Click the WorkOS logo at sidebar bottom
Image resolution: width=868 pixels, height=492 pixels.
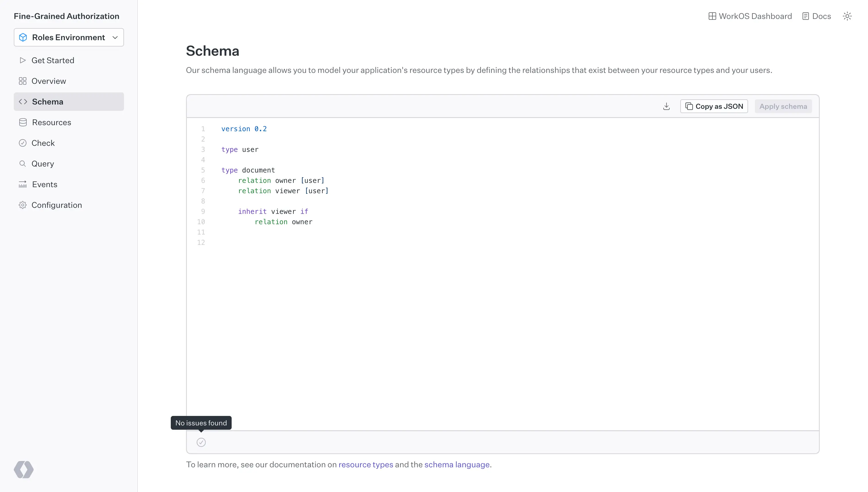point(24,469)
